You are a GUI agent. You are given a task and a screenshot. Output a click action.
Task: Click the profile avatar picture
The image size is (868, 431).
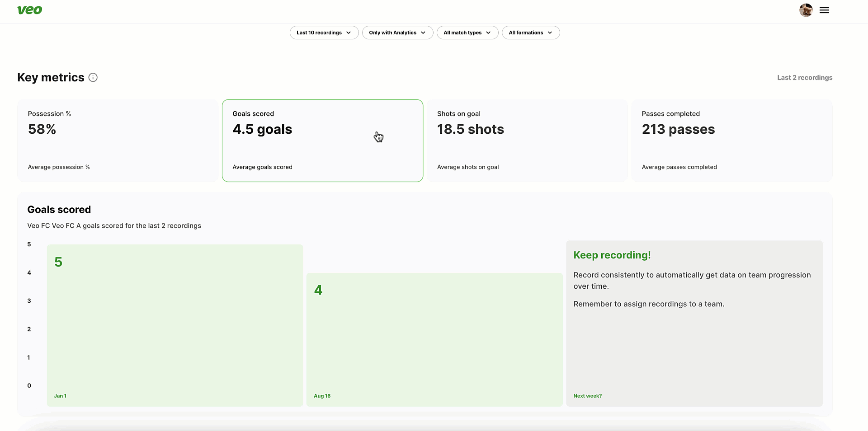(x=806, y=10)
